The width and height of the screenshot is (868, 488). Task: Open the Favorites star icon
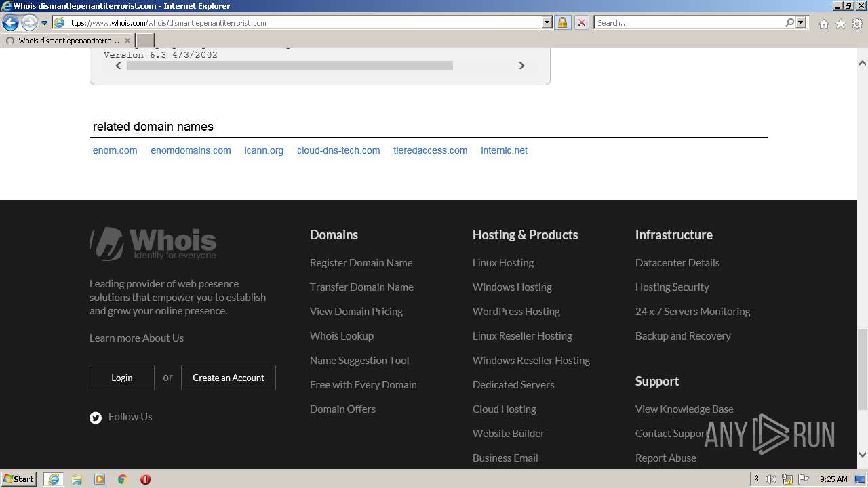click(x=840, y=24)
